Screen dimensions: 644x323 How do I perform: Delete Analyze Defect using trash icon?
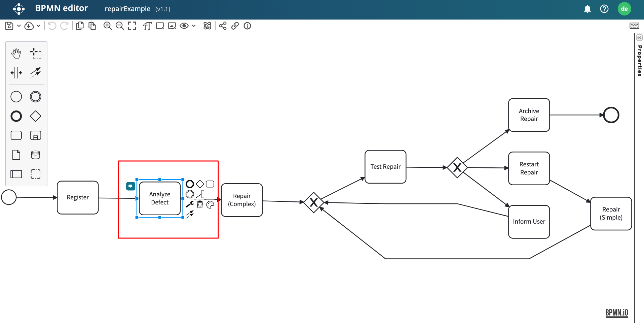point(200,204)
